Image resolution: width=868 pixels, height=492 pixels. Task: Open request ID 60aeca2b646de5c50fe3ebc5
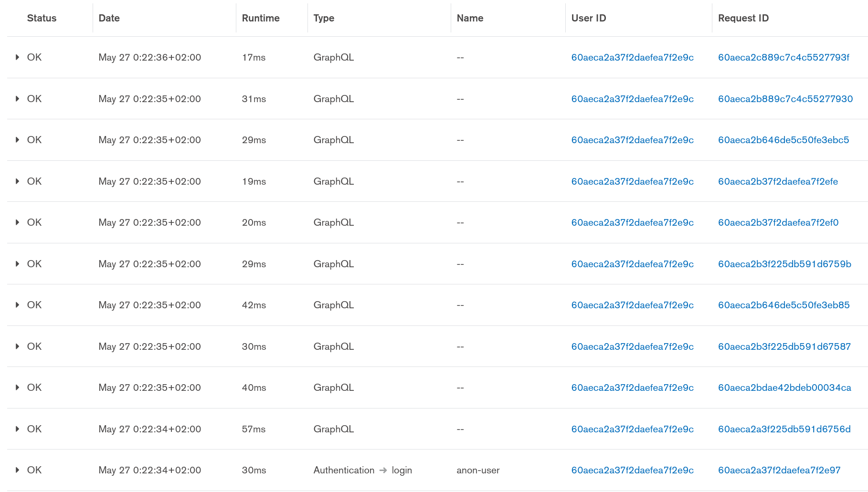(783, 140)
